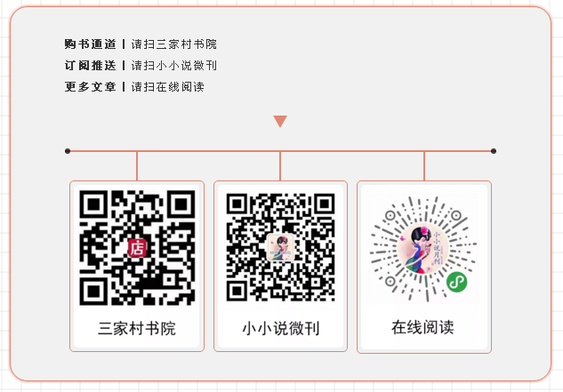Click the 三家村书院 caption label
The height and width of the screenshot is (392, 563).
click(137, 329)
